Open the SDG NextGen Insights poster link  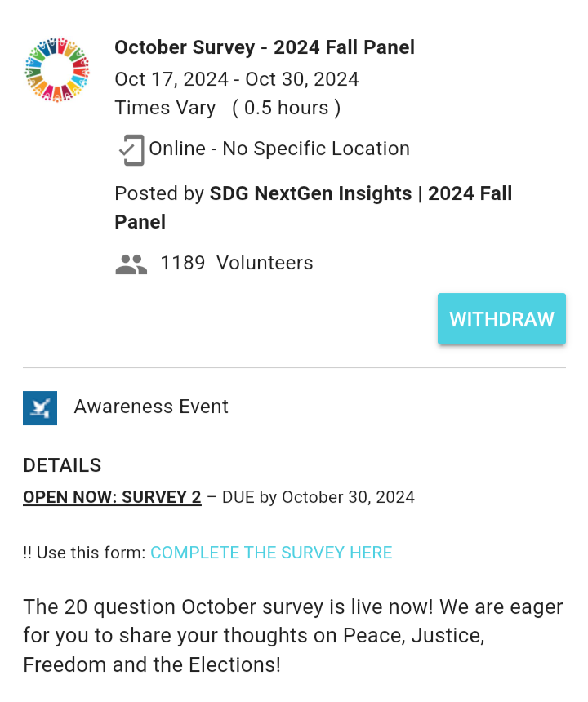310,193
